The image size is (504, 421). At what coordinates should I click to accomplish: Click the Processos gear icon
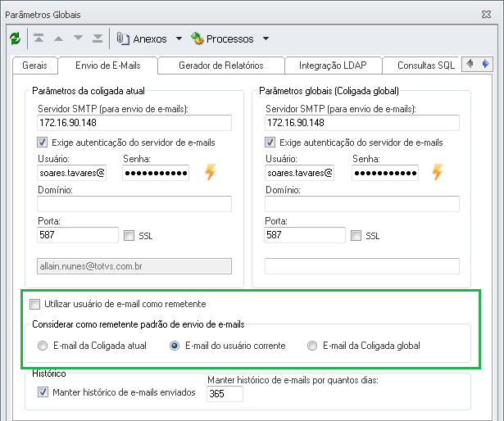(197, 38)
